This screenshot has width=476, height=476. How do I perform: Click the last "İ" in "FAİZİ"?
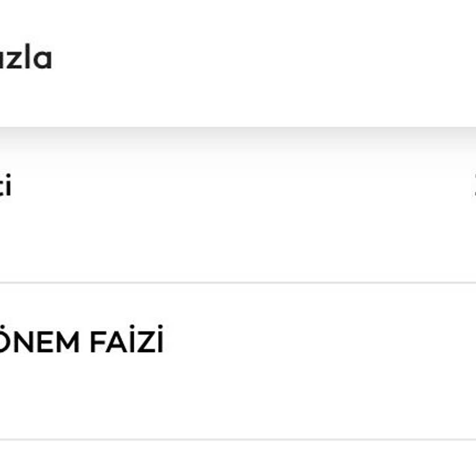pos(159,343)
